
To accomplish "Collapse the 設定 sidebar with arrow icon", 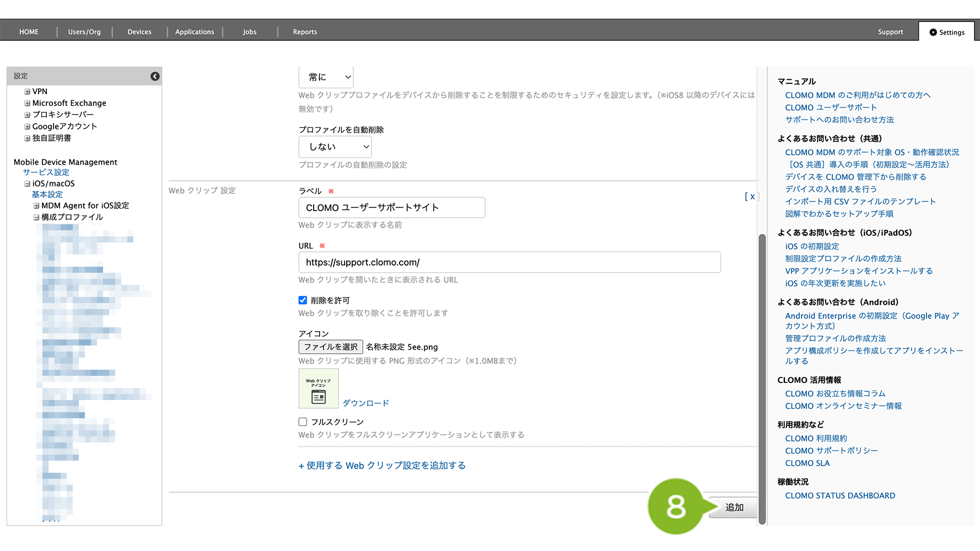I will (x=155, y=76).
